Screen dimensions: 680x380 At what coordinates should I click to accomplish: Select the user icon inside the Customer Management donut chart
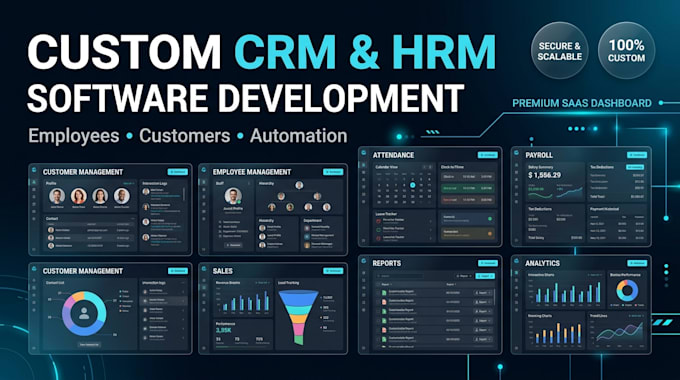(x=84, y=313)
